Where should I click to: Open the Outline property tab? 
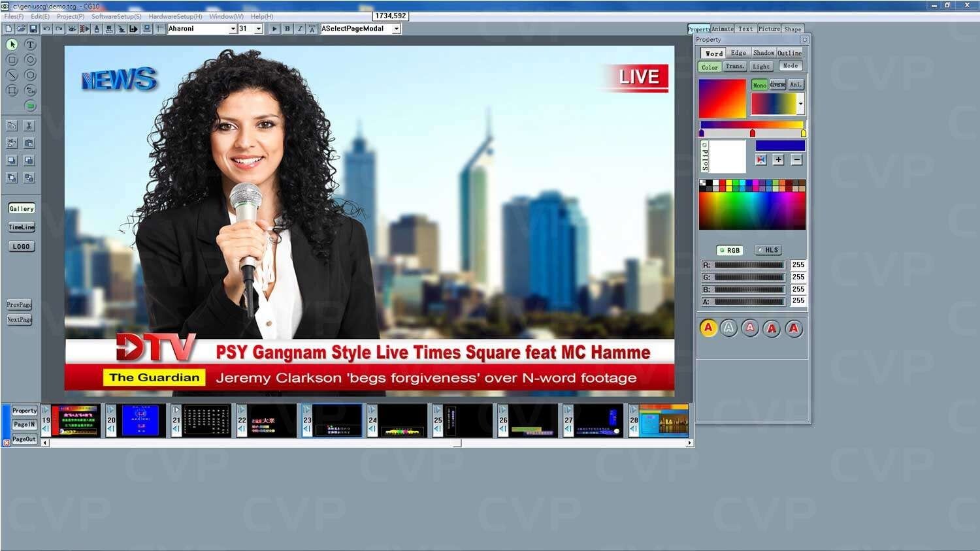[x=789, y=53]
